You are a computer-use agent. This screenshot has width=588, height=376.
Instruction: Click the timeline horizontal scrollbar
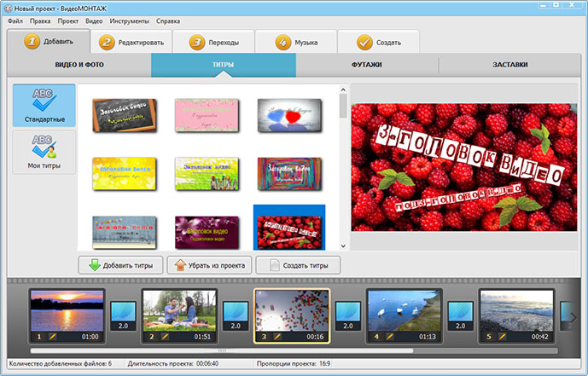coord(222,350)
